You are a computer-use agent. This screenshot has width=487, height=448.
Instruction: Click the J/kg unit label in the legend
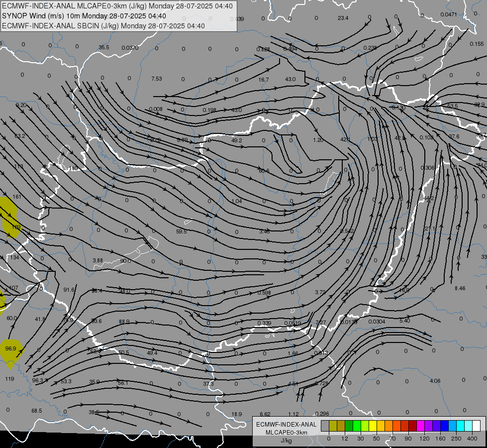click(x=286, y=441)
